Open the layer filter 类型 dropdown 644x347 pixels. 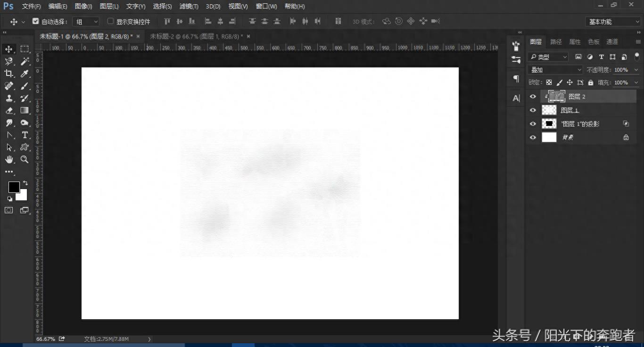tap(548, 57)
